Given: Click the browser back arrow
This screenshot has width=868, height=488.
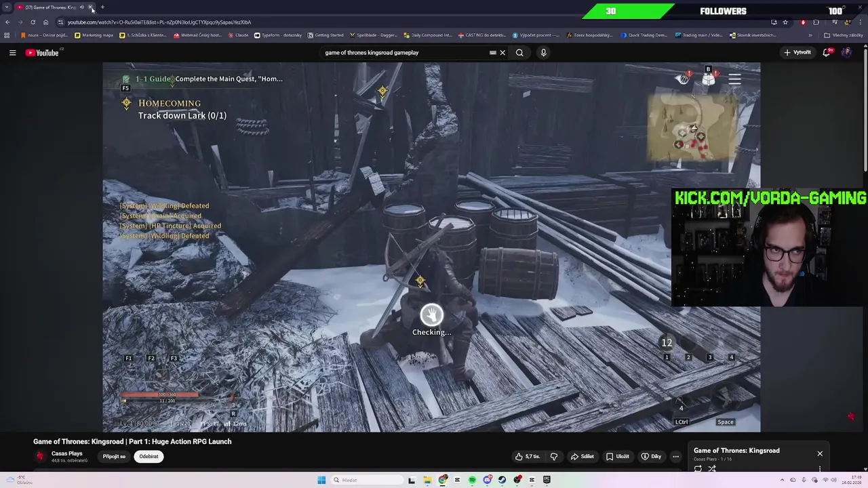Looking at the screenshot, I should pyautogui.click(x=7, y=22).
